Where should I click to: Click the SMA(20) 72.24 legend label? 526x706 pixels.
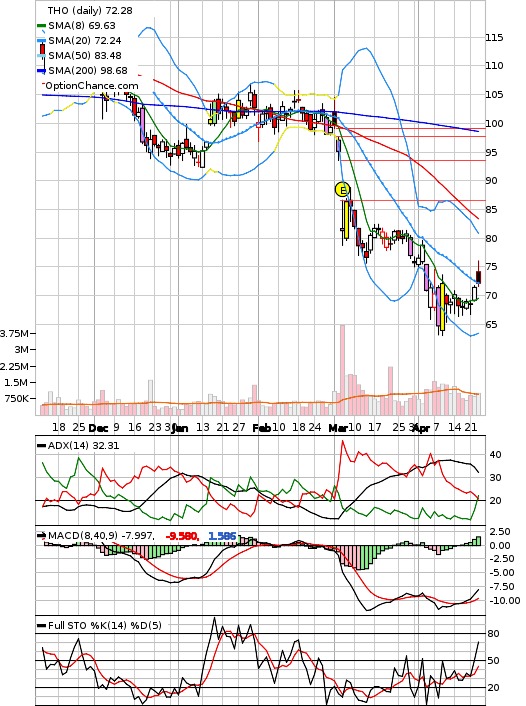(x=85, y=41)
